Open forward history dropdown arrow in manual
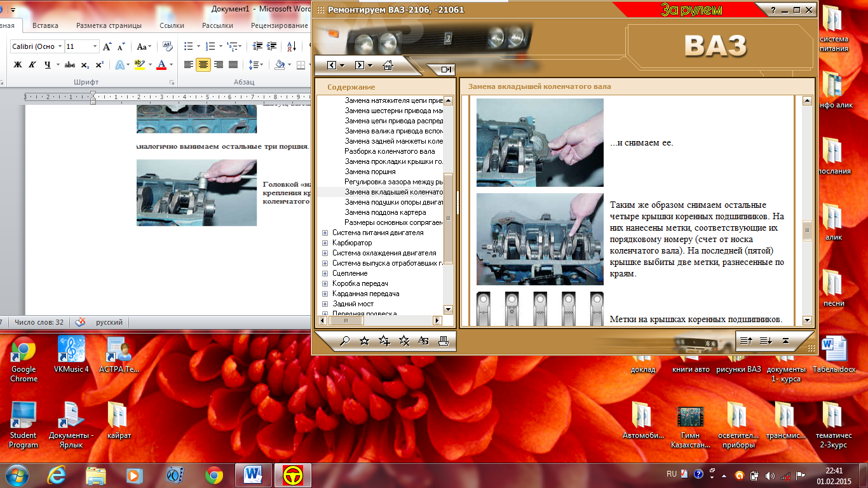This screenshot has width=868, height=488. [370, 65]
